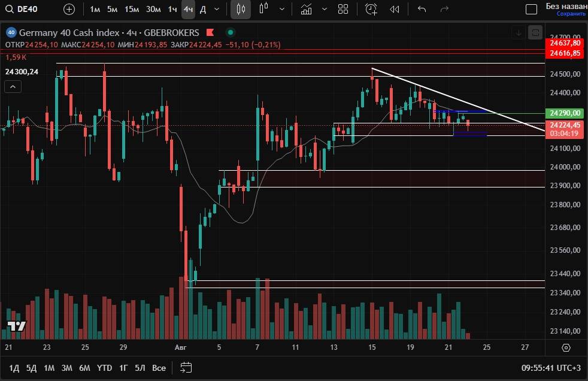Open the go-to-date calendar icon
Image resolution: width=588 pixels, height=381 pixels.
tap(186, 367)
